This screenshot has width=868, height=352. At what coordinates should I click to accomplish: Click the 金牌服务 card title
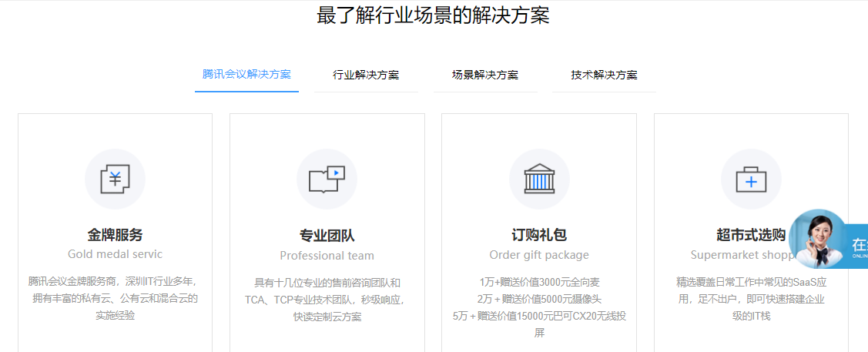116,235
